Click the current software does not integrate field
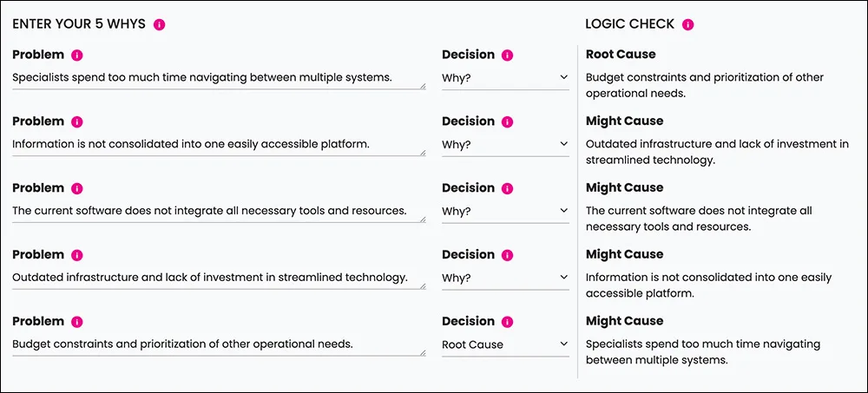This screenshot has width=868, height=393. pos(219,212)
